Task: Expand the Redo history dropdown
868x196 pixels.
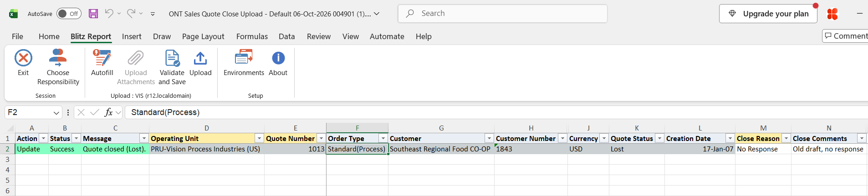Action: 141,14
